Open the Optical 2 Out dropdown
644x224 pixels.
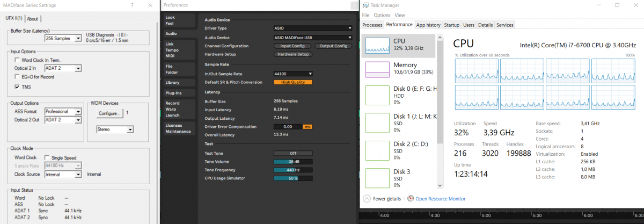coord(63,120)
